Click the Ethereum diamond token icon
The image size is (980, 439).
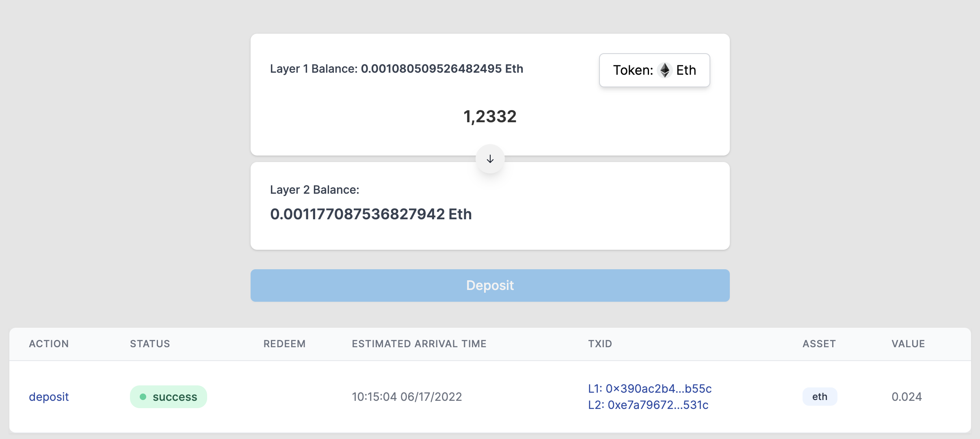click(664, 70)
